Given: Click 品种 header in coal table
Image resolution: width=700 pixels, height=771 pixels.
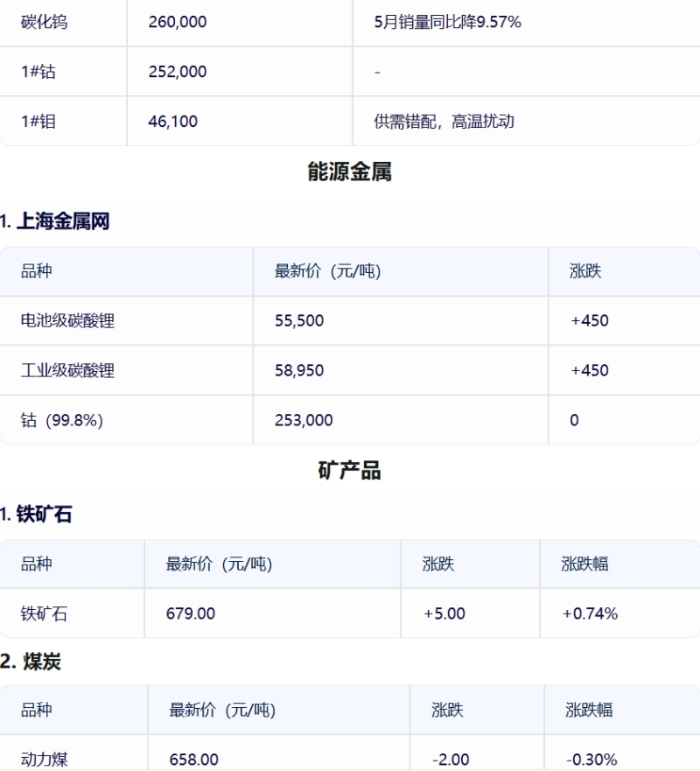Looking at the screenshot, I should pos(37,710).
